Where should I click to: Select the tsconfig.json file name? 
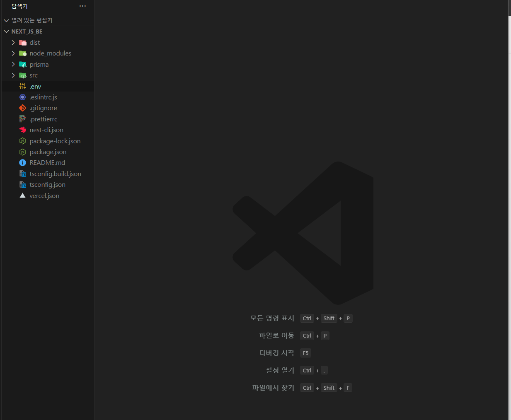[47, 185]
